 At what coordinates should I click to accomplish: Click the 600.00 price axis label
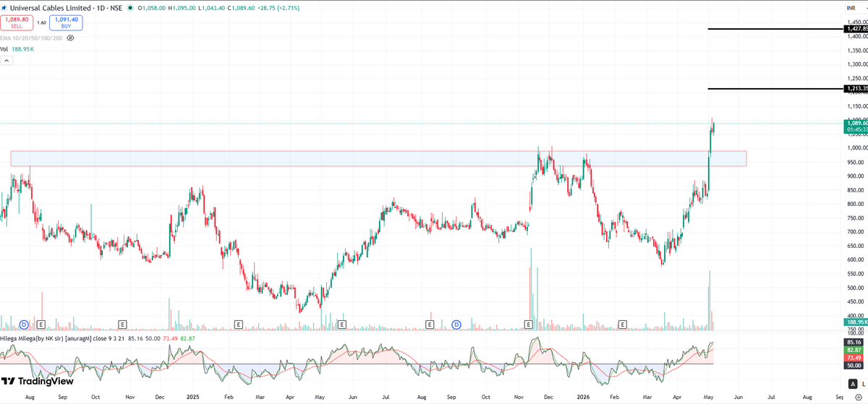click(x=856, y=259)
